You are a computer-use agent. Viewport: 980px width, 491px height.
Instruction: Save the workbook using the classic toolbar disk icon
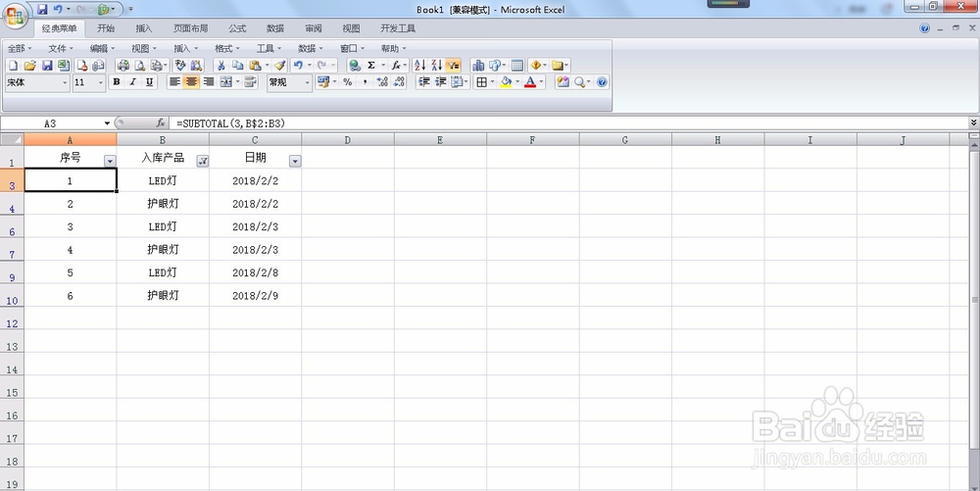(47, 65)
